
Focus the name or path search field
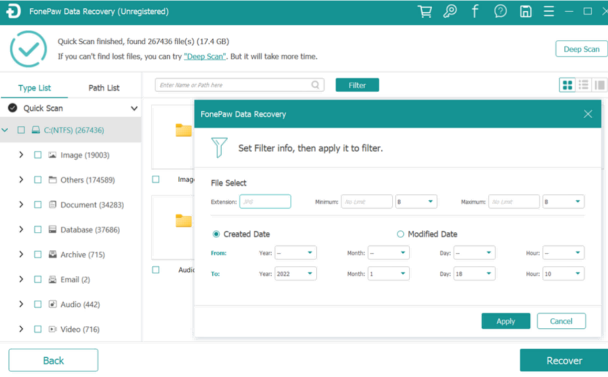[x=240, y=85]
